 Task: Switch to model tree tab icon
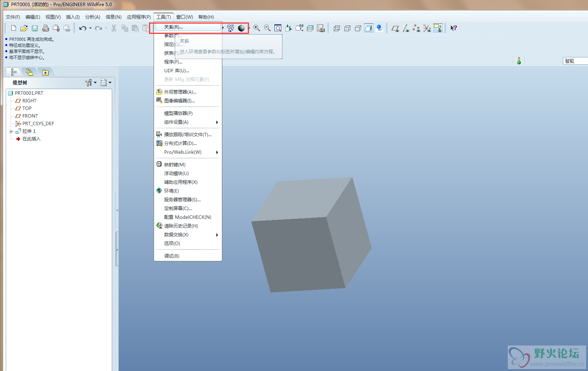coord(14,72)
